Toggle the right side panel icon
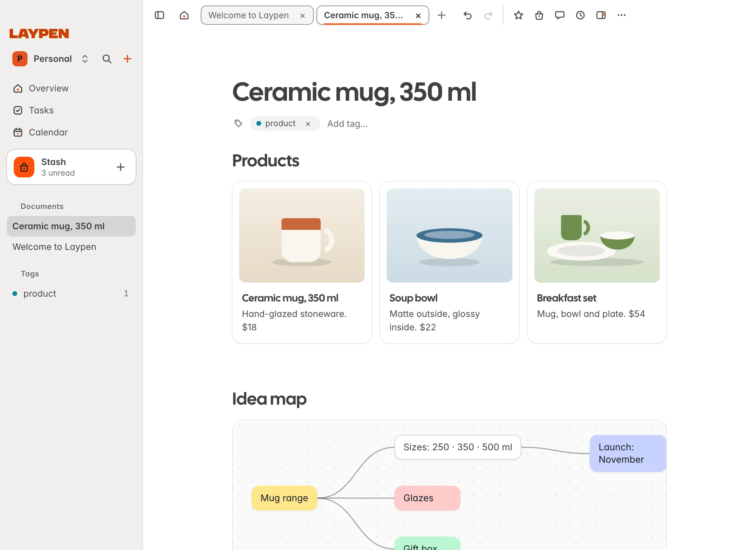 coord(601,15)
